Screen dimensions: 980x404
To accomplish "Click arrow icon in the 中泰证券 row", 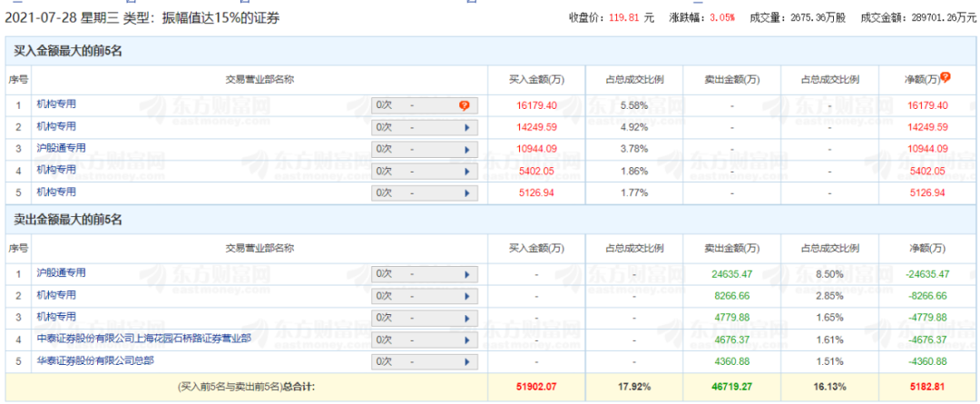I will pyautogui.click(x=467, y=340).
